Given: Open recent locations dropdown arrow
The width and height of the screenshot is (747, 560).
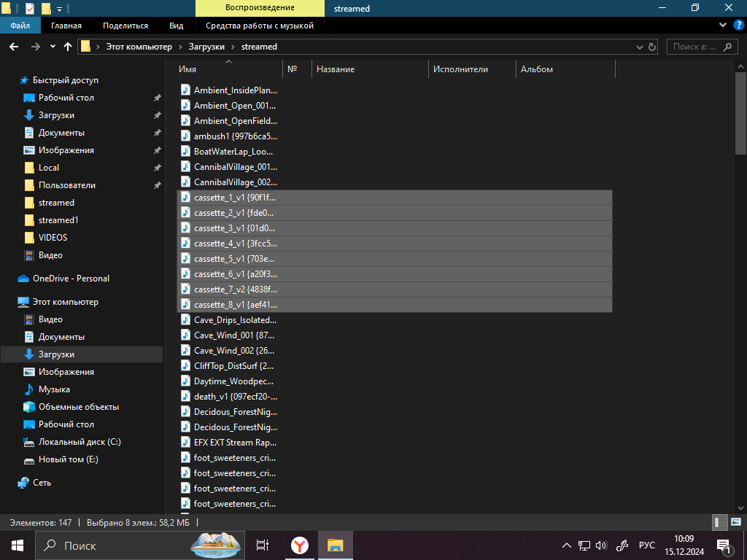Looking at the screenshot, I should (53, 47).
